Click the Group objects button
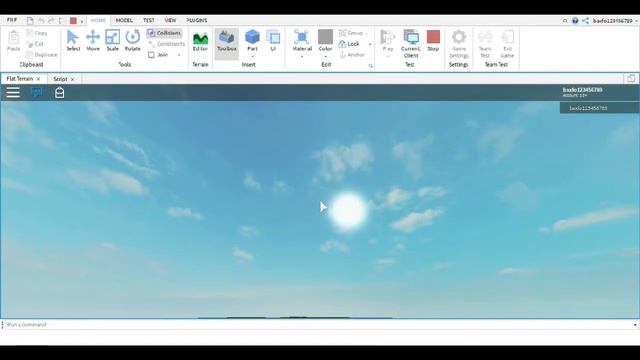640x360 pixels. 351,33
